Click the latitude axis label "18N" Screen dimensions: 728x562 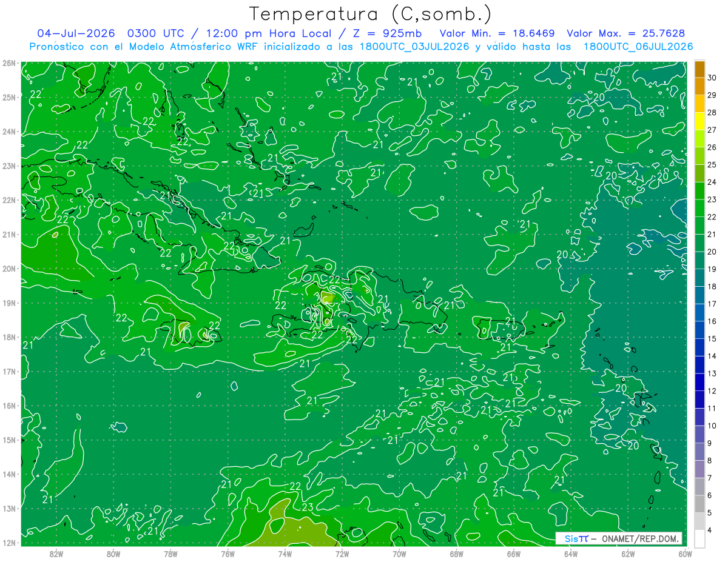pos(9,337)
